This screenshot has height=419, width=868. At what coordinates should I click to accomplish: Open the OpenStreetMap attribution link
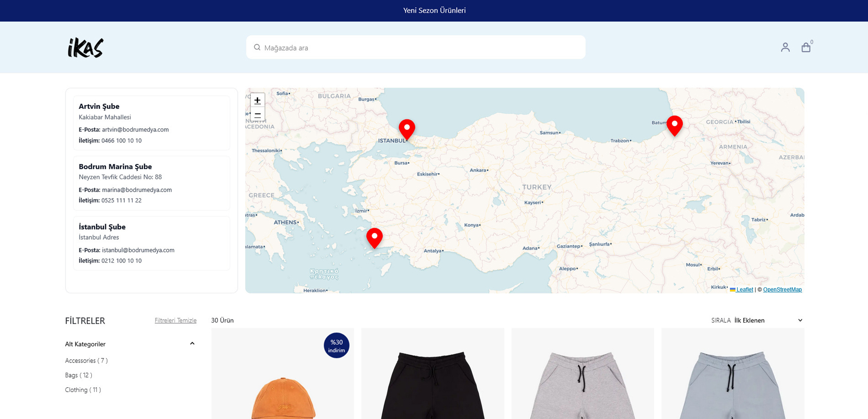tap(782, 290)
